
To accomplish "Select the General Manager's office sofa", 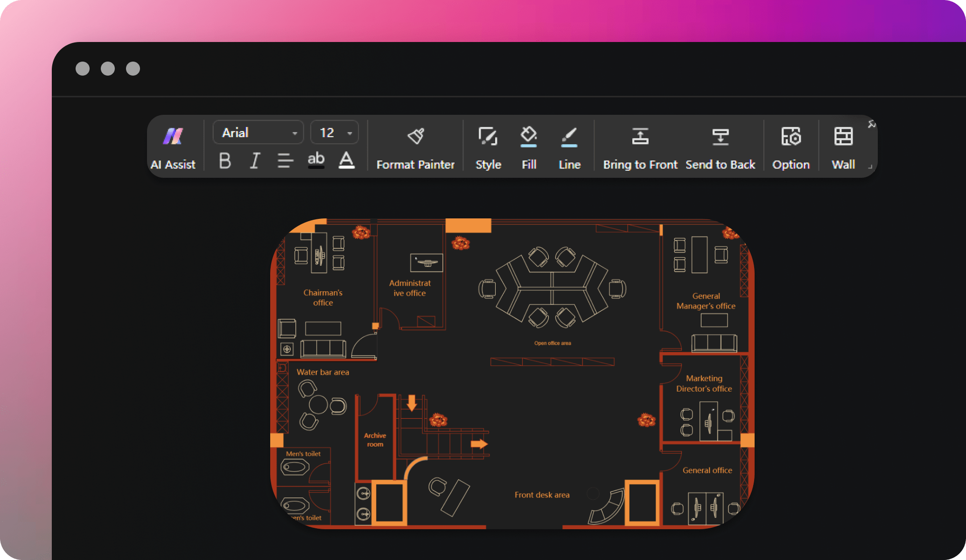I will pyautogui.click(x=714, y=343).
